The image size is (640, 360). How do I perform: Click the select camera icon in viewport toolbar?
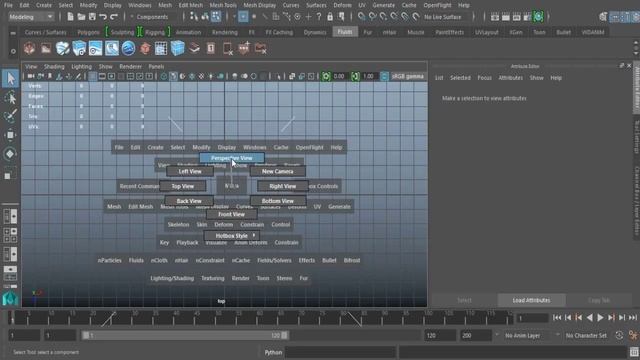(31, 76)
